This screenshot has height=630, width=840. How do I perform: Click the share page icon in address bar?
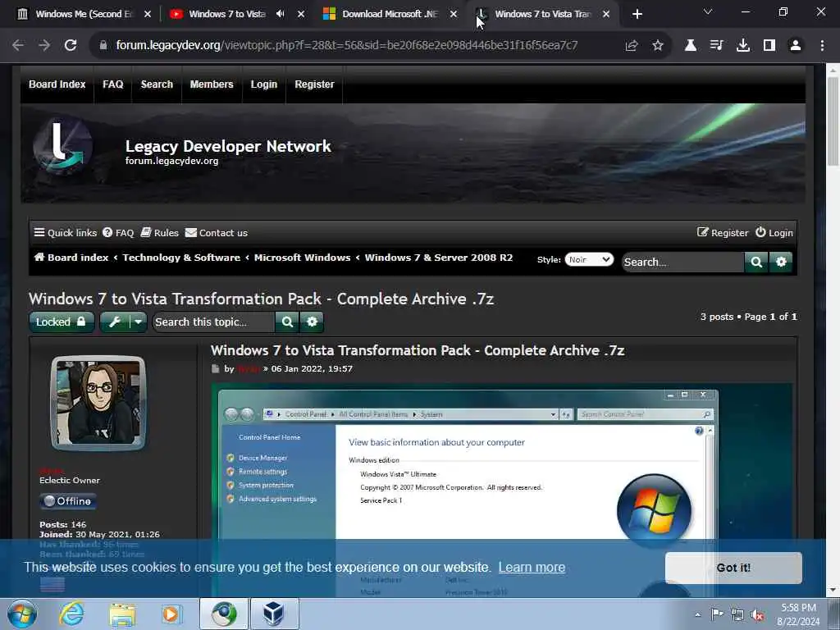click(632, 46)
